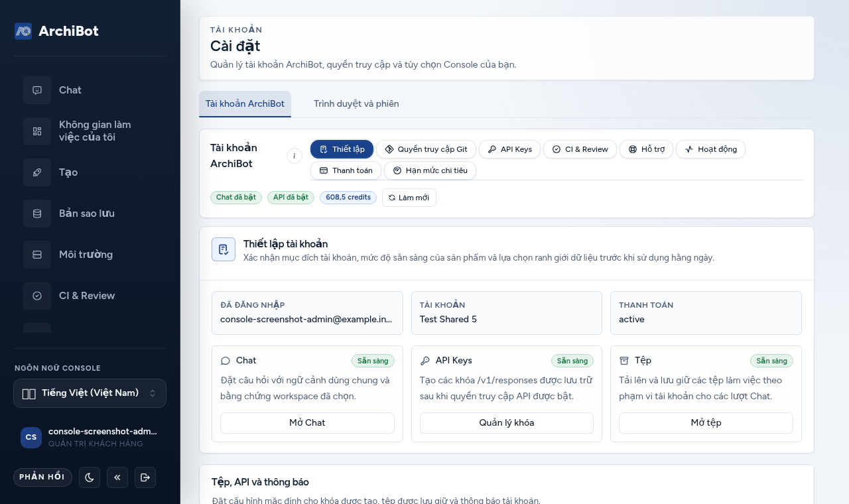Image resolution: width=849 pixels, height=504 pixels.
Task: Click the Chat đã bật badge
Action: tap(236, 198)
